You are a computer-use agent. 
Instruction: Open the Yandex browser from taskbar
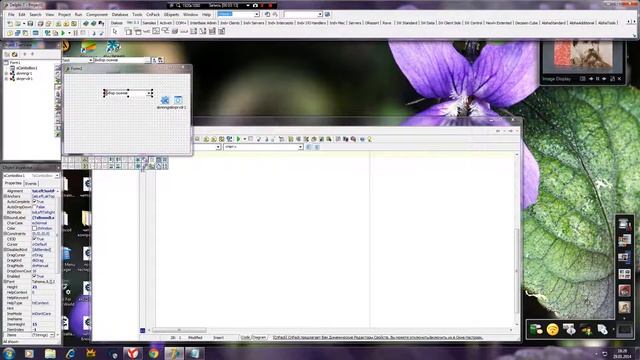[133, 353]
